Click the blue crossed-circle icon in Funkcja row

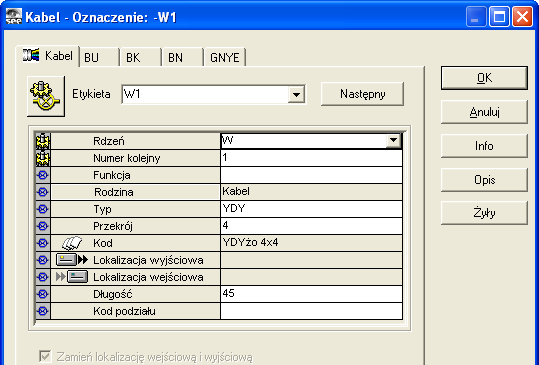(x=43, y=175)
